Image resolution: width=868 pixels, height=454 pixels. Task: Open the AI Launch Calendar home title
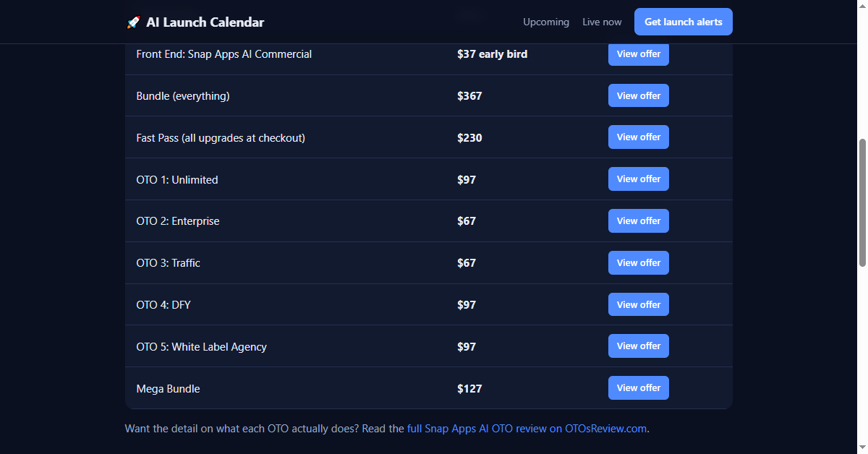click(x=205, y=22)
